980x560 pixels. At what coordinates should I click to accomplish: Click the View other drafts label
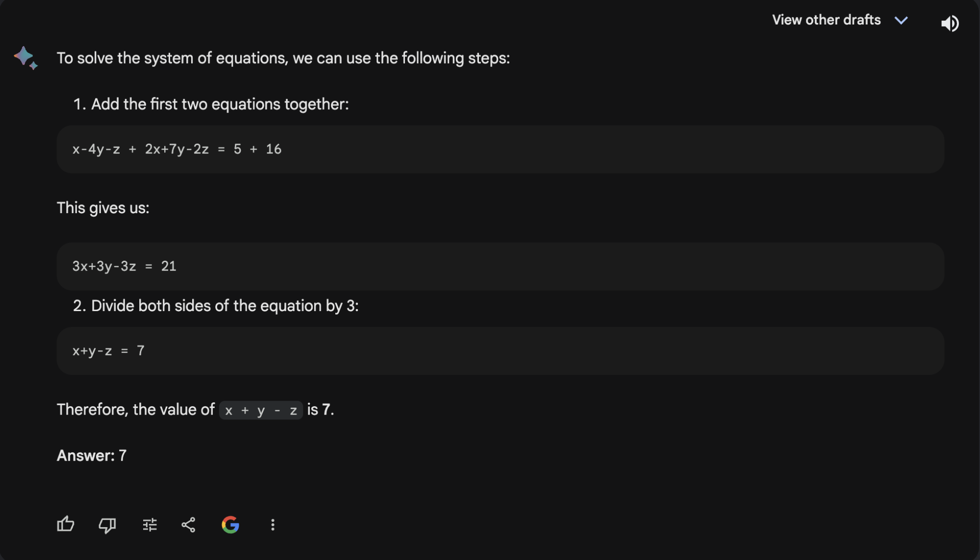(827, 20)
